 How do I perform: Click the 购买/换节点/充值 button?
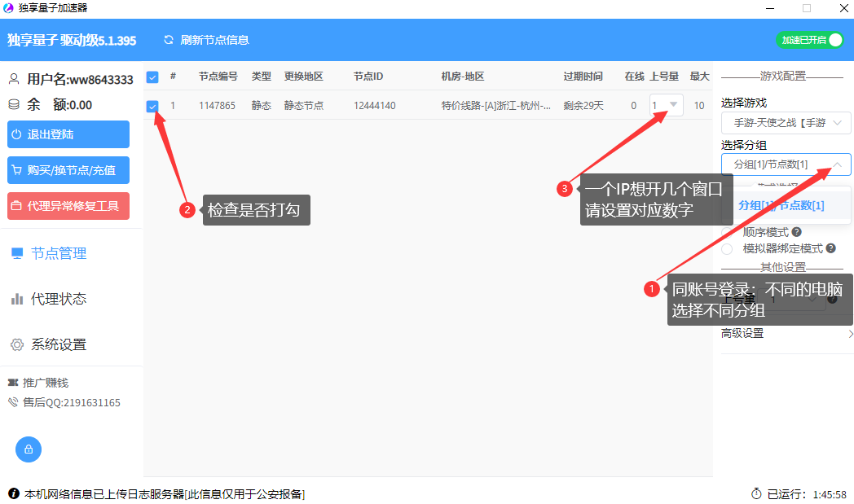tap(68, 170)
